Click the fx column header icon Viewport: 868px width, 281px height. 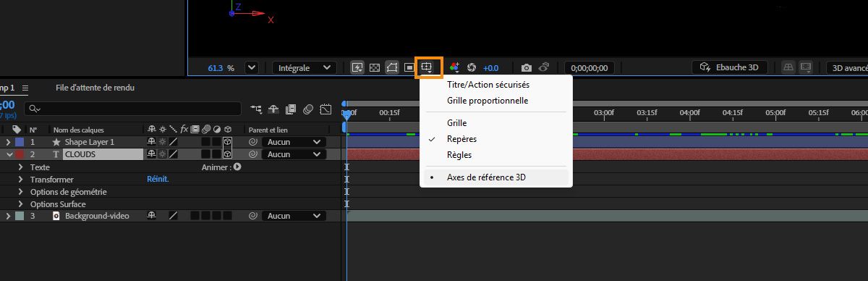(184, 130)
